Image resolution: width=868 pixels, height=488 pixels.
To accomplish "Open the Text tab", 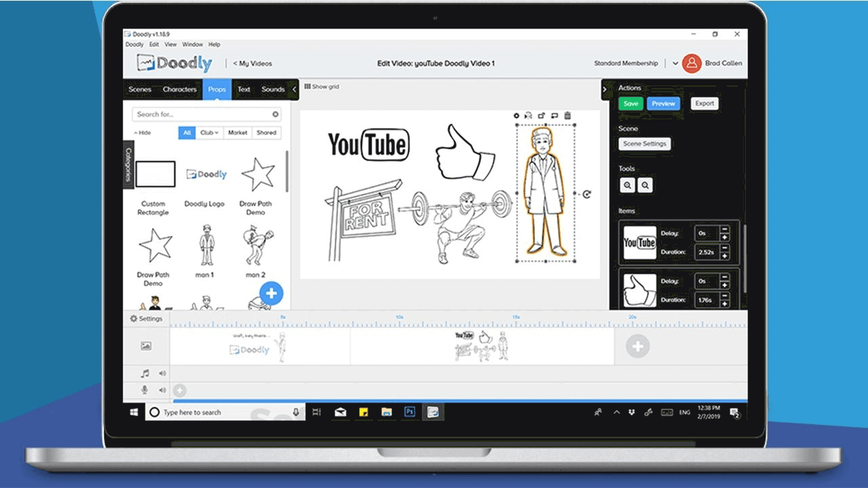I will click(x=244, y=89).
